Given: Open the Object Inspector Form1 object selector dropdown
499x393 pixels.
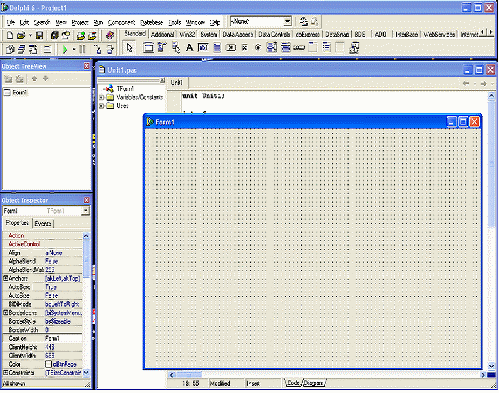Looking at the screenshot, I should pos(86,211).
